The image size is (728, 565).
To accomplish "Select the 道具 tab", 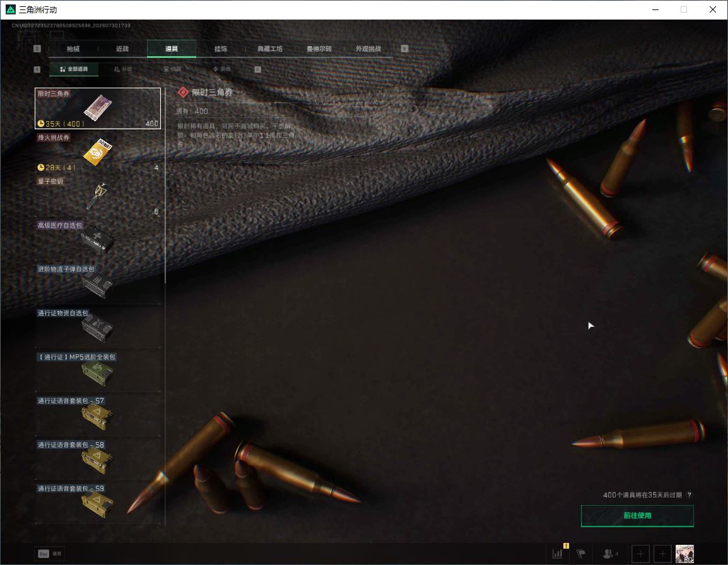I will pyautogui.click(x=172, y=49).
